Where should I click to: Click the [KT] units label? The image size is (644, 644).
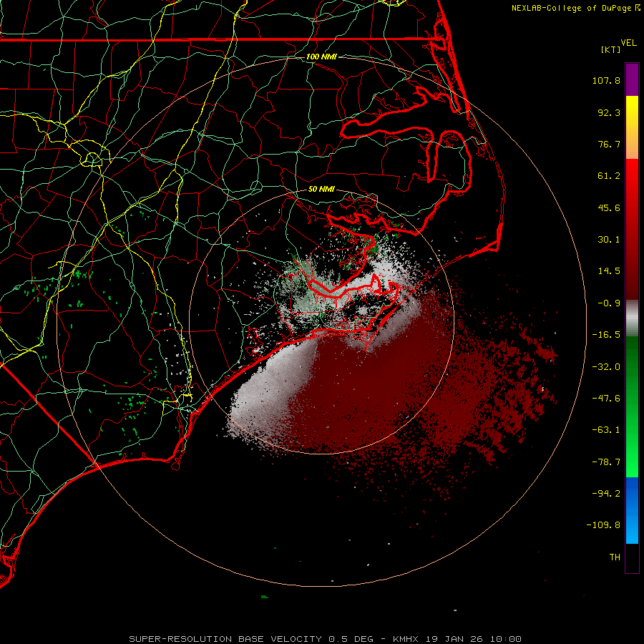pyautogui.click(x=610, y=49)
